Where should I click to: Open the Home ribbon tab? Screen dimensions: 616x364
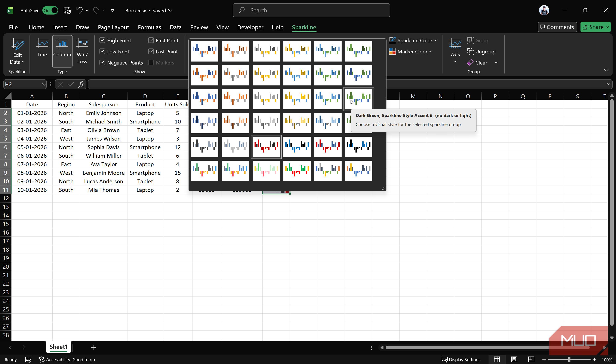pyautogui.click(x=36, y=27)
